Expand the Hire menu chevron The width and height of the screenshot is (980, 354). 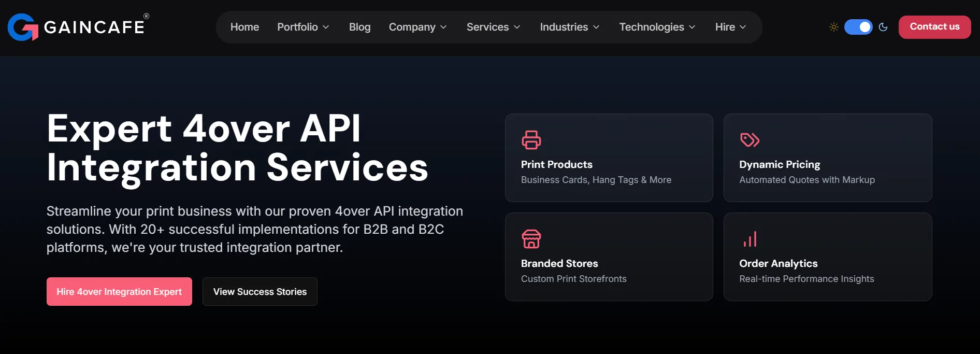743,27
